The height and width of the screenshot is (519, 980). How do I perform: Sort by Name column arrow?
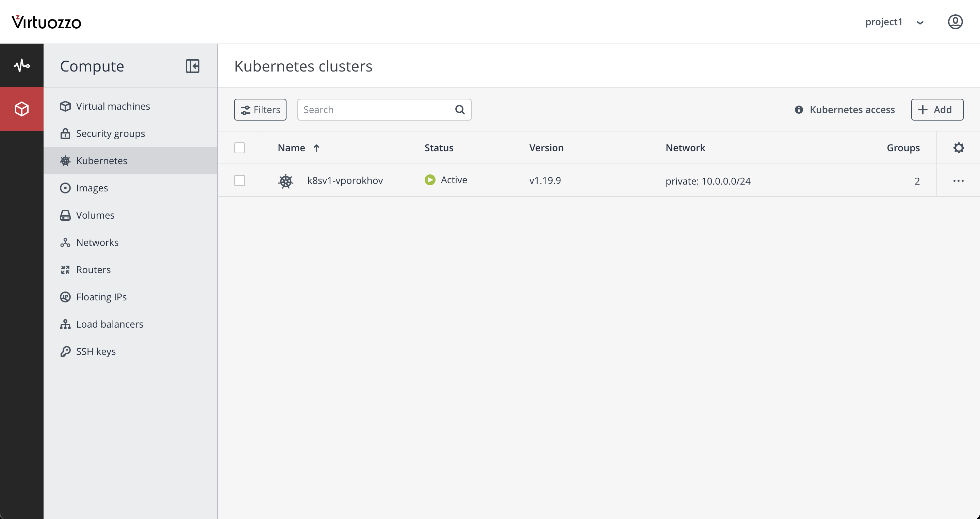point(316,148)
